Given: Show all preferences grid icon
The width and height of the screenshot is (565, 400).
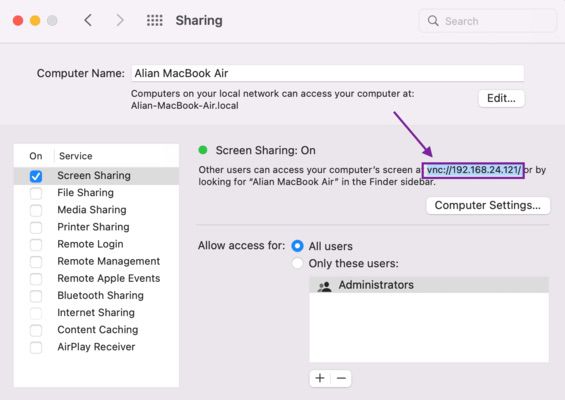Looking at the screenshot, I should click(155, 21).
